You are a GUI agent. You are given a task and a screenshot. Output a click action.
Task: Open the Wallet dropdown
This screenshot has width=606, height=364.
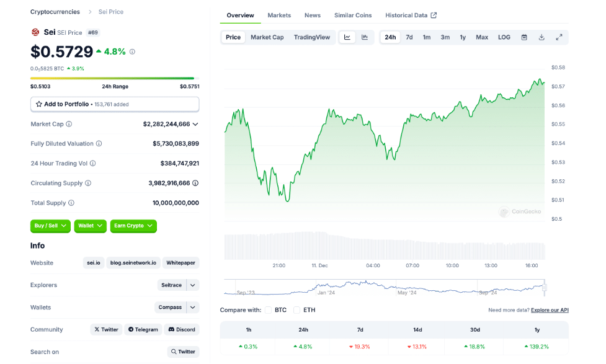(90, 226)
